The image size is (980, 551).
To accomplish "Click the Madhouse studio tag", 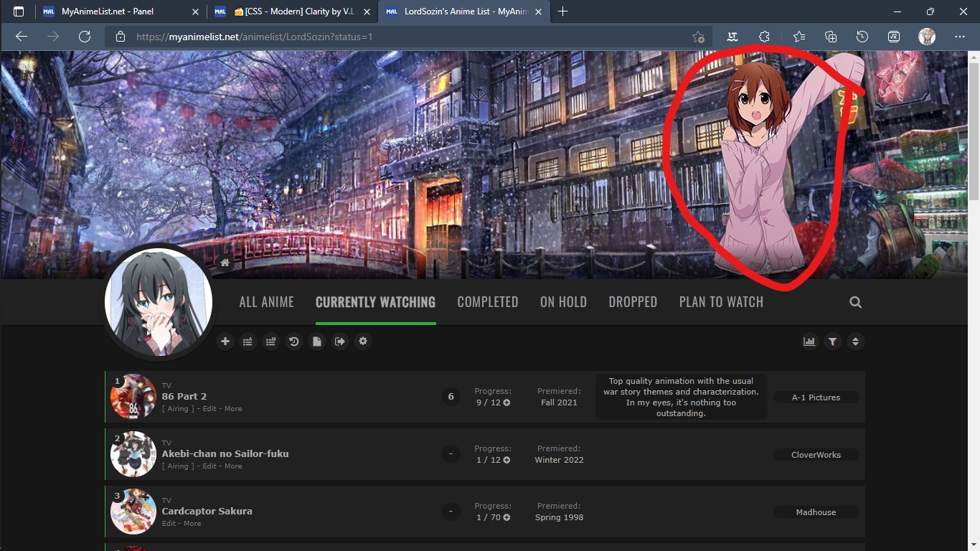I will pyautogui.click(x=816, y=512).
